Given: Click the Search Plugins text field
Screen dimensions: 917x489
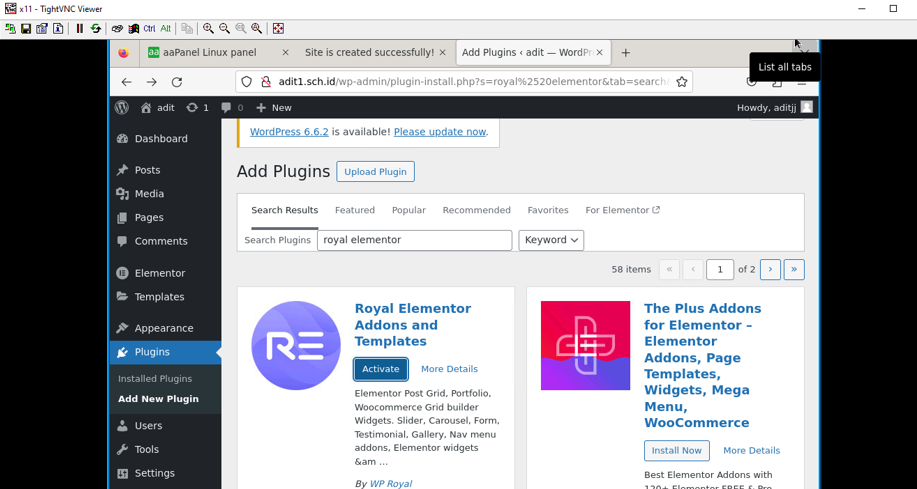Looking at the screenshot, I should (x=415, y=240).
